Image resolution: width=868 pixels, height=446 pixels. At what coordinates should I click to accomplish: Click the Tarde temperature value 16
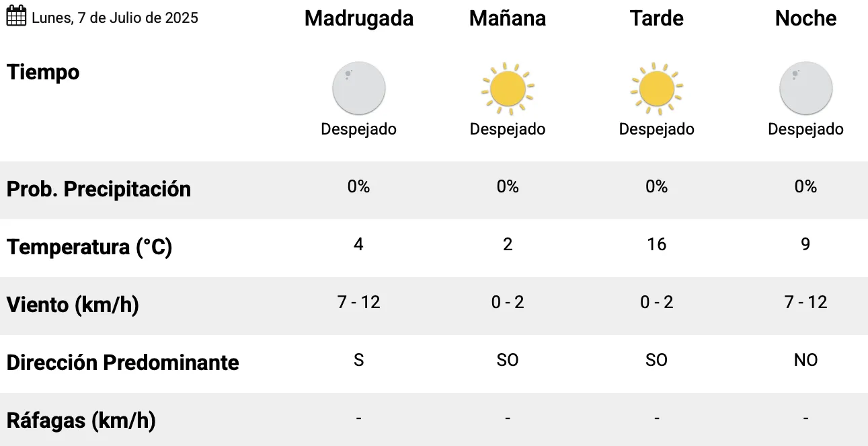657,244
